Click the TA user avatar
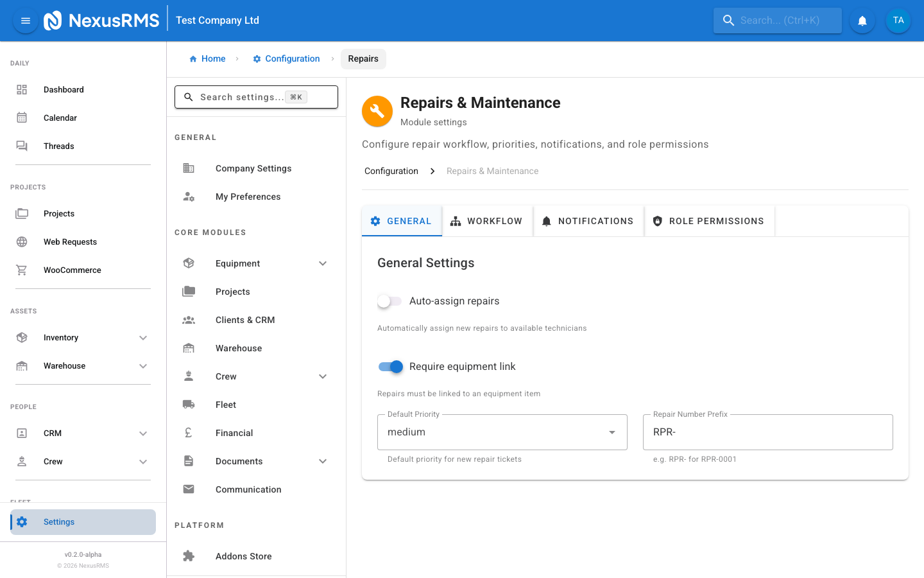 point(898,20)
